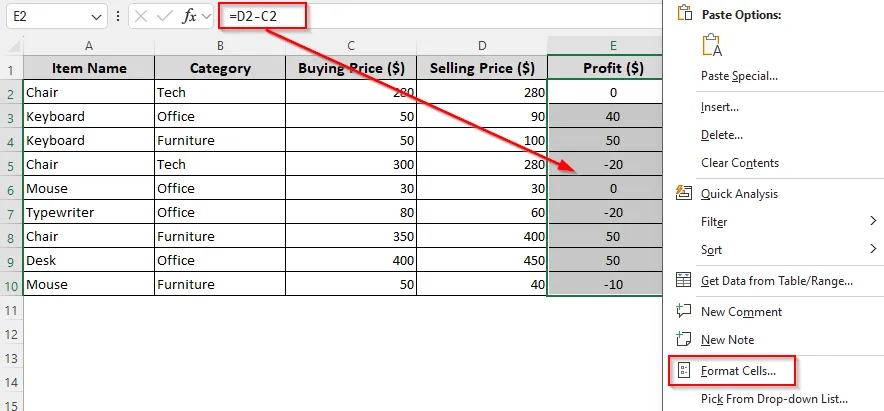Open Format Cells... dialog entry
Viewport: 884px width, 411px height.
(739, 371)
